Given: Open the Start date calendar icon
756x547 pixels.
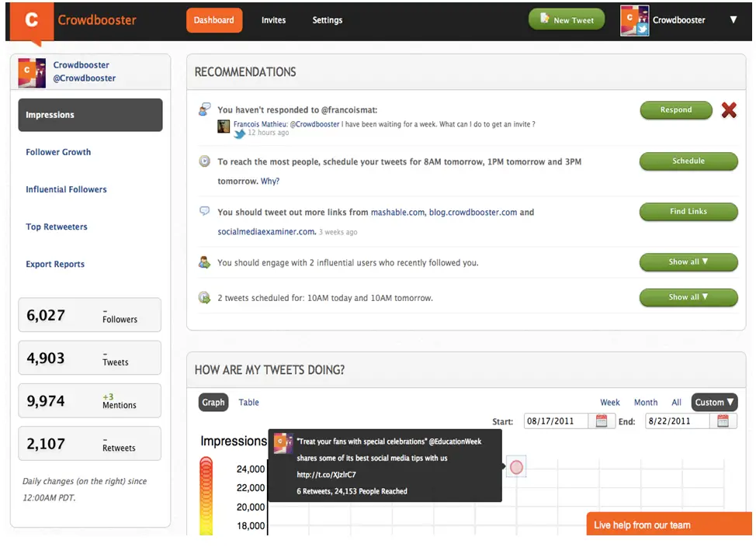Looking at the screenshot, I should pyautogui.click(x=602, y=421).
